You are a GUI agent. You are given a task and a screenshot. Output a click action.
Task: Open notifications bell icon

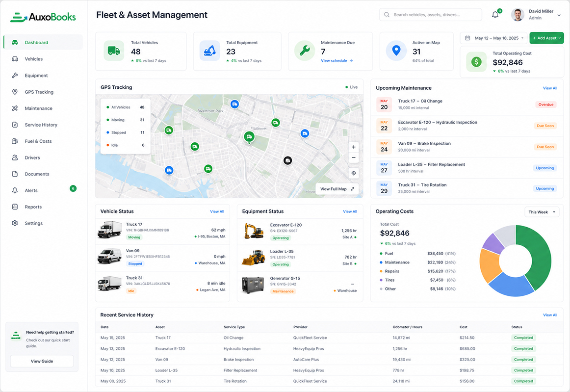coord(495,15)
